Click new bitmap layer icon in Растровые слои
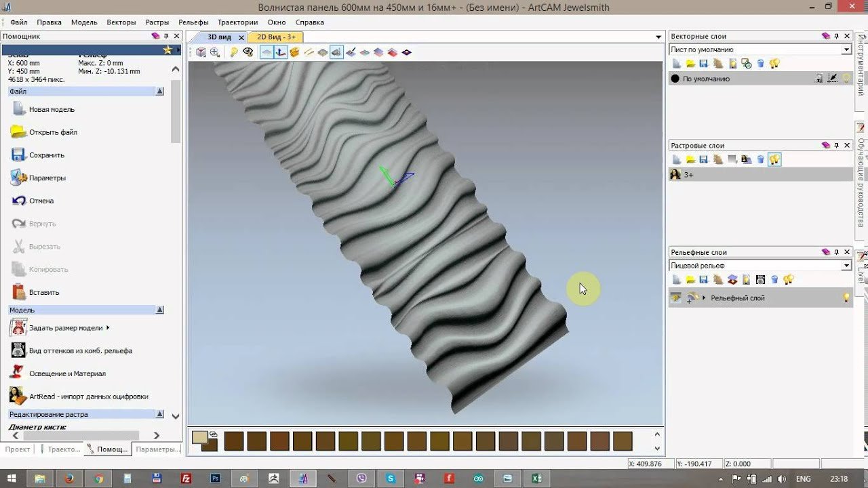This screenshot has width=868, height=488. click(x=676, y=159)
